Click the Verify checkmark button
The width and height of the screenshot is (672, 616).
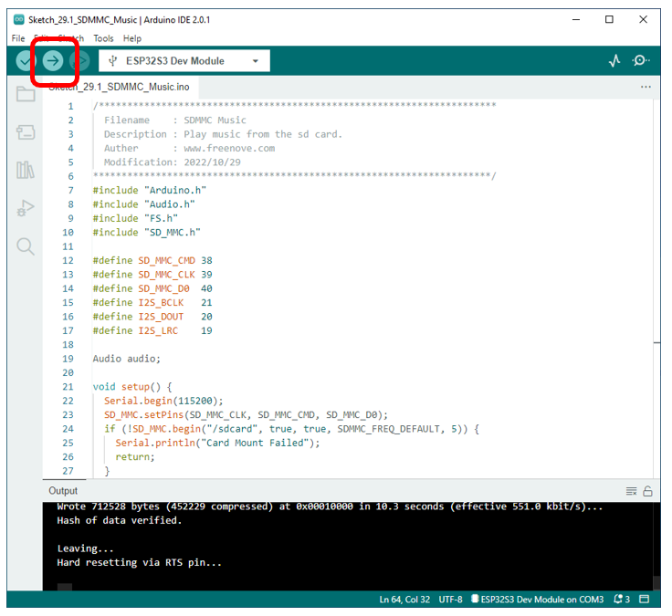pyautogui.click(x=25, y=61)
